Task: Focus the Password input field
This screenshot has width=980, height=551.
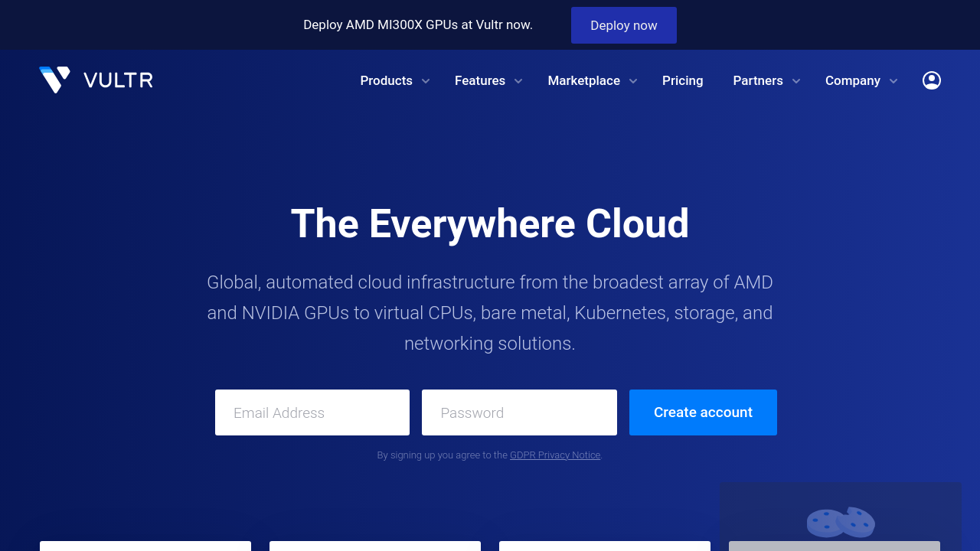Action: click(x=519, y=412)
